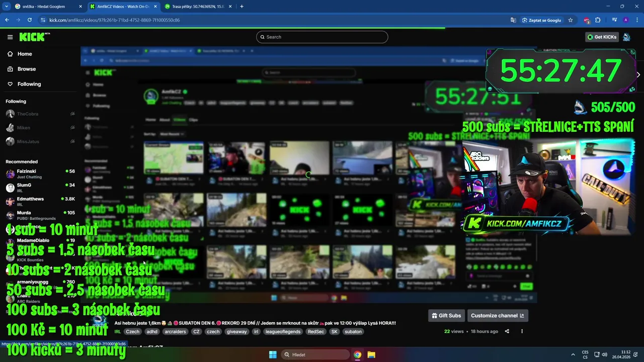Click the leagueoflegends tag
This screenshot has height=362, width=644.
pyautogui.click(x=283, y=332)
